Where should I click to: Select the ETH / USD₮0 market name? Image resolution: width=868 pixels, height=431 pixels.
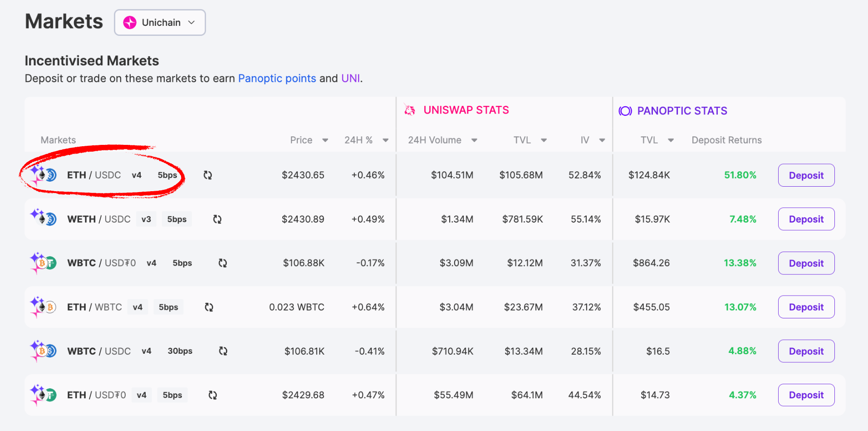(97, 395)
